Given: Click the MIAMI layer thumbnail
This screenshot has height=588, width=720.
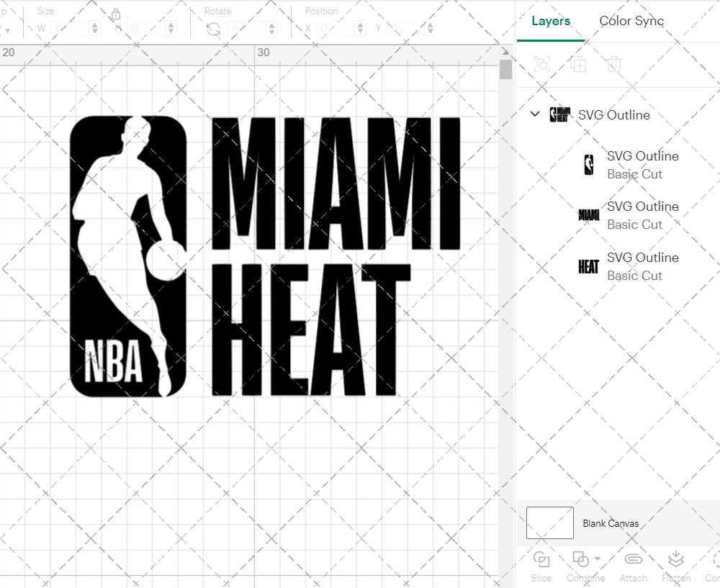Looking at the screenshot, I should 589,214.
